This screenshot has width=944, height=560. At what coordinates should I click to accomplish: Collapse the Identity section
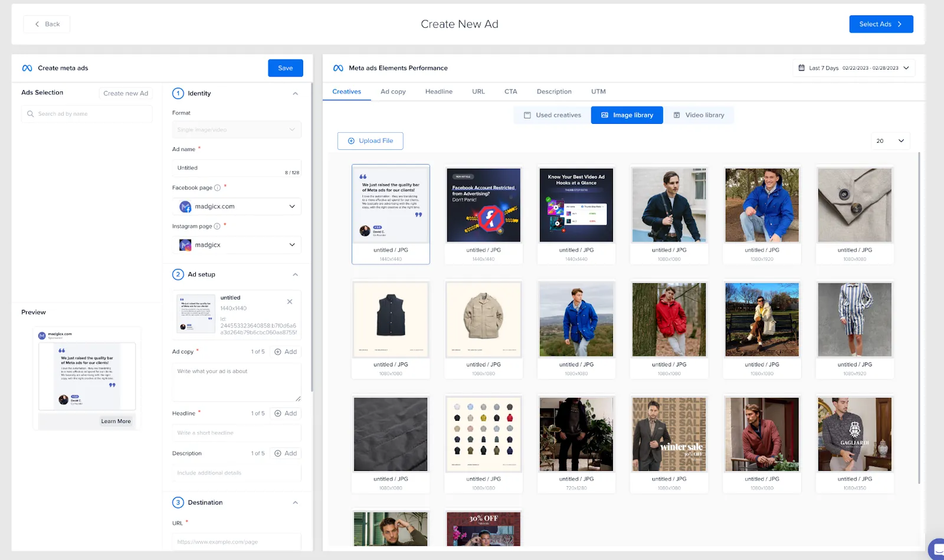pyautogui.click(x=296, y=94)
